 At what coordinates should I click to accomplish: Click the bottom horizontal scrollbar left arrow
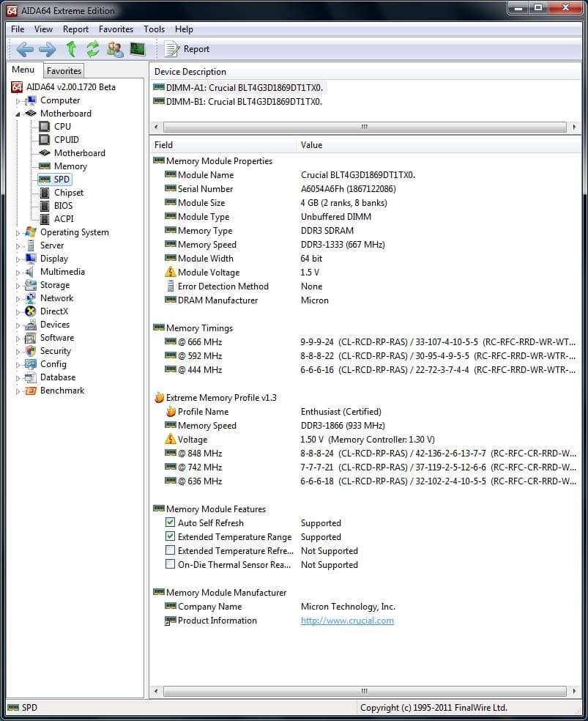pos(156,691)
